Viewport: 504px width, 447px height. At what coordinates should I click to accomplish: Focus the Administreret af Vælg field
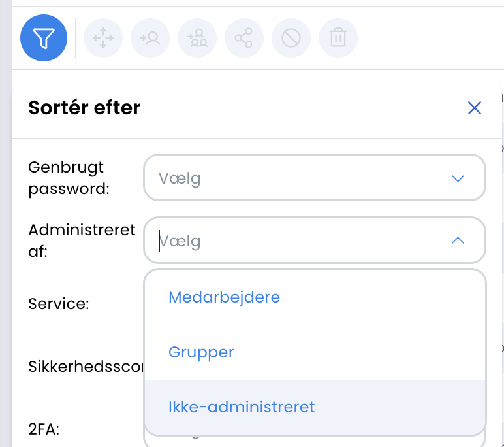tap(315, 240)
